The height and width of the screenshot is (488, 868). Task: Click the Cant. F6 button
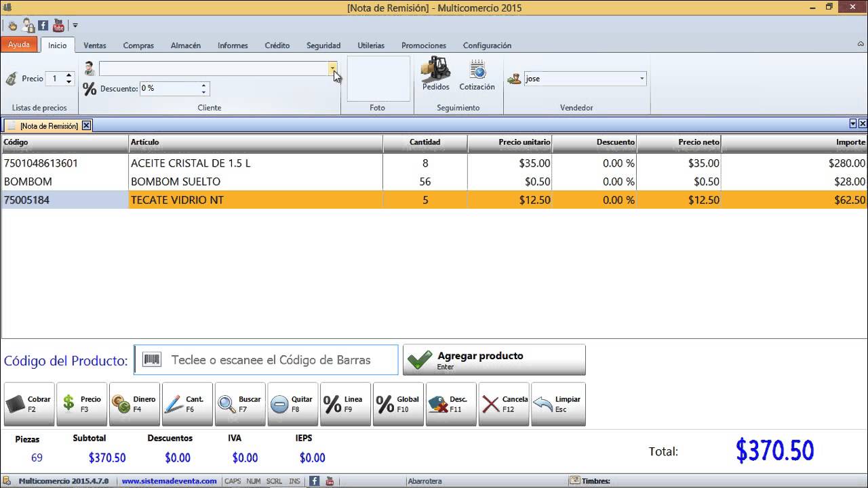188,405
